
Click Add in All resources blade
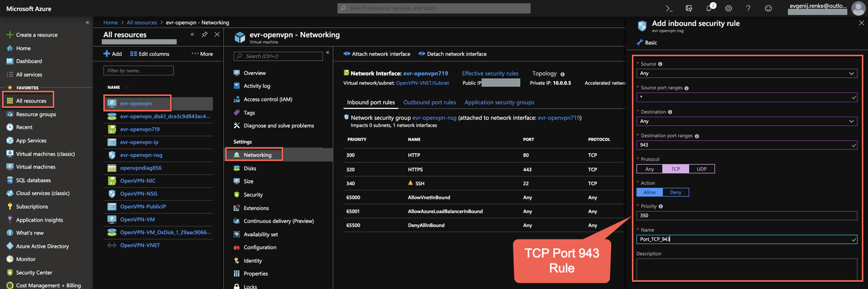[x=113, y=54]
